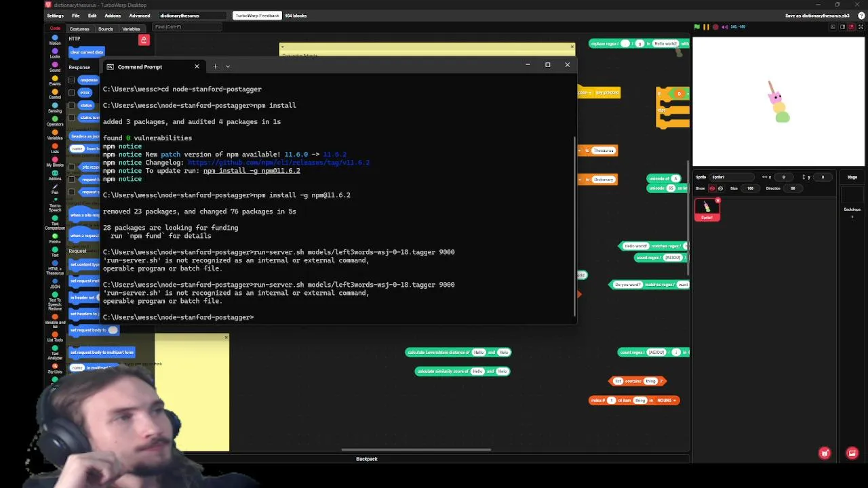Add a new tab in Command Prompt

point(215,66)
